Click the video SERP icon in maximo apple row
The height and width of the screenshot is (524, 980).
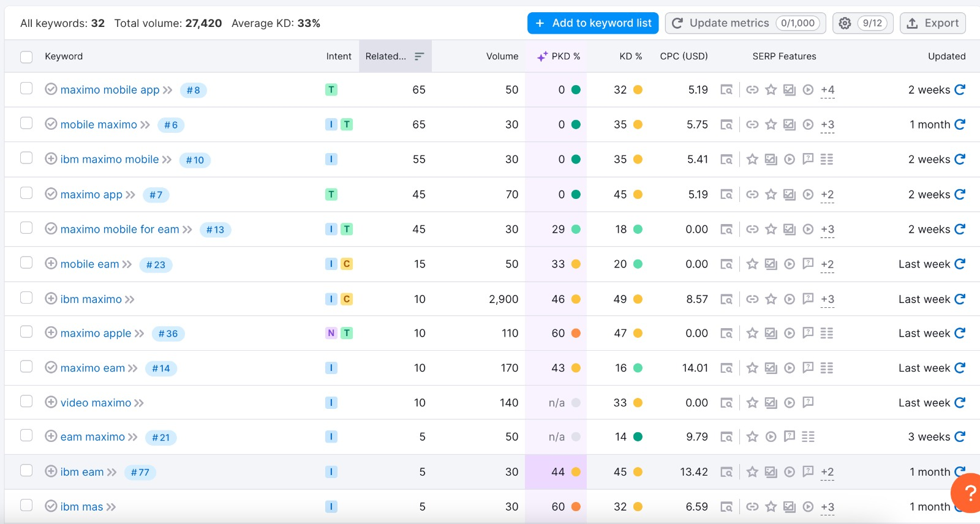(790, 334)
